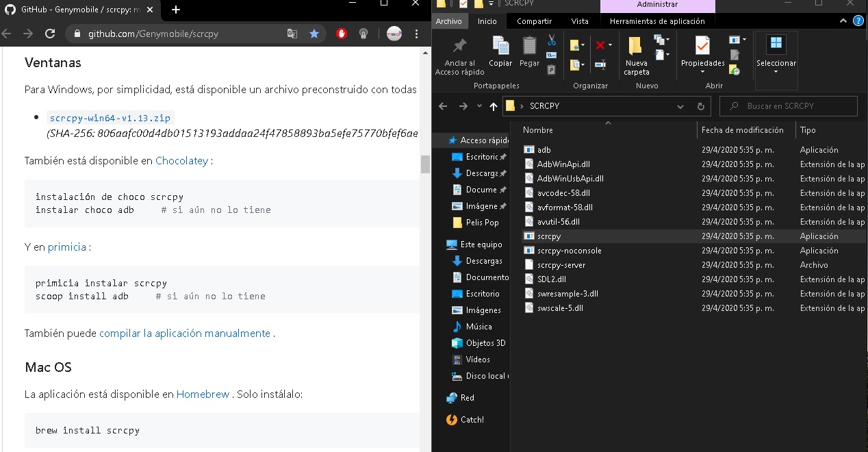Screen dimensions: 868x452
Task: Click the Chrome address bar URL
Action: click(x=153, y=33)
